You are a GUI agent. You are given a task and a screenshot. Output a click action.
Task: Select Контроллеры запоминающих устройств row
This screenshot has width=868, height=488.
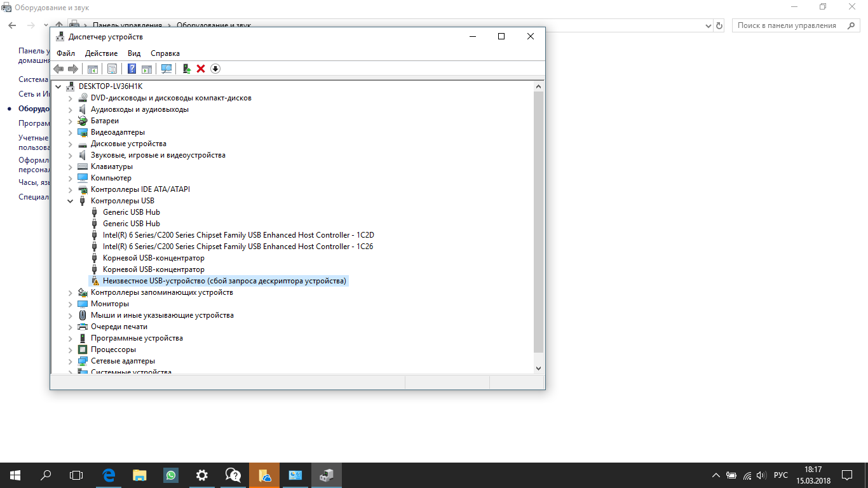point(161,292)
